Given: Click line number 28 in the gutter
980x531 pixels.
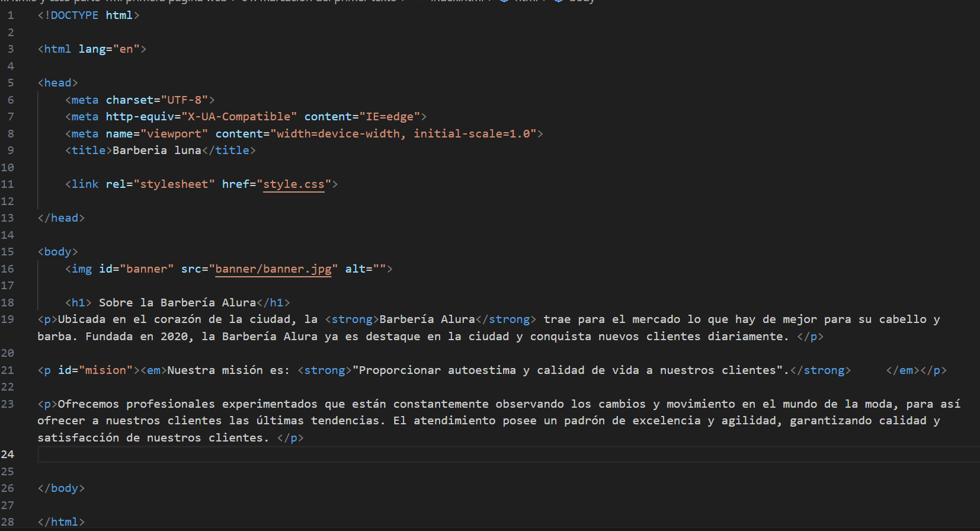Looking at the screenshot, I should point(7,522).
